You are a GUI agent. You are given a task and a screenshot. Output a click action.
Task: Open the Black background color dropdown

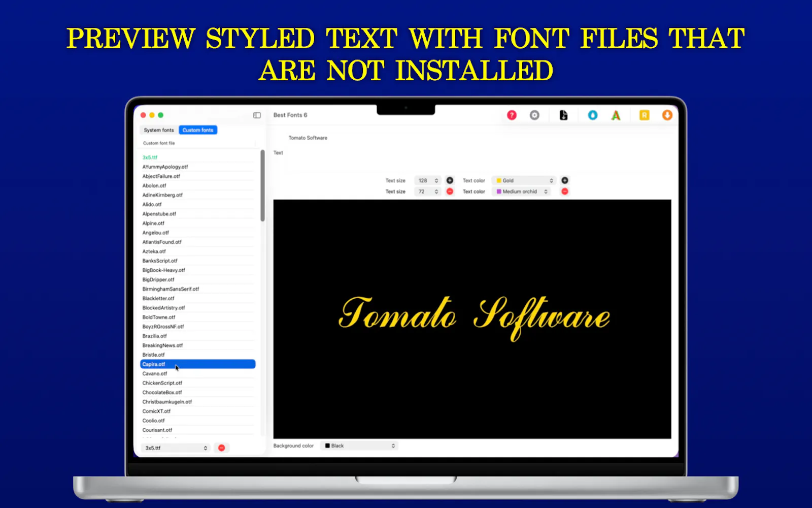coord(359,446)
